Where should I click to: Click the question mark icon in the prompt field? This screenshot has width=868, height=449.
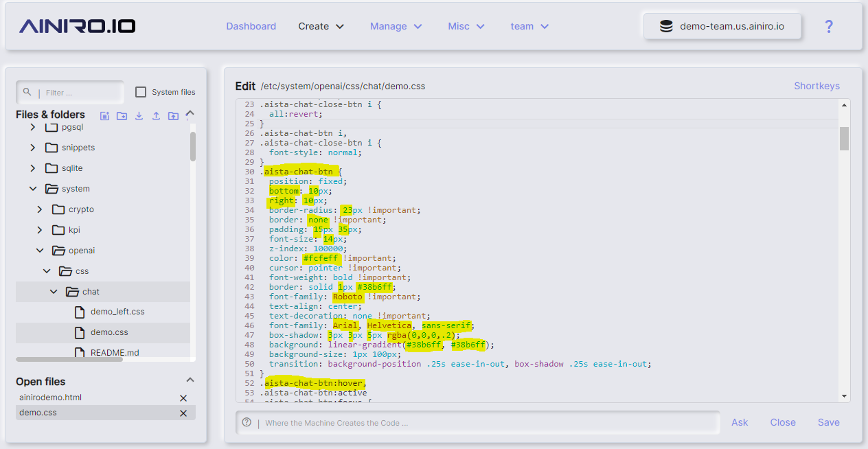click(247, 422)
